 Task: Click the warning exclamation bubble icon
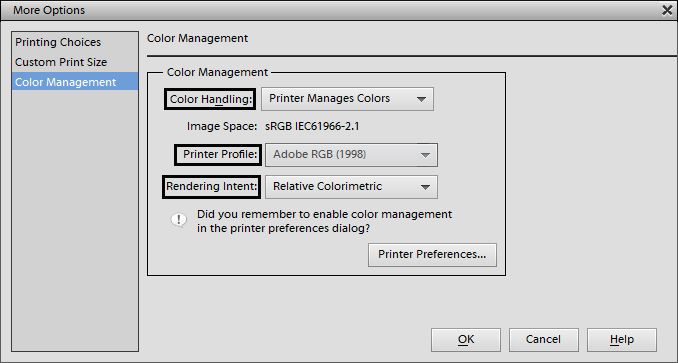coord(178,220)
